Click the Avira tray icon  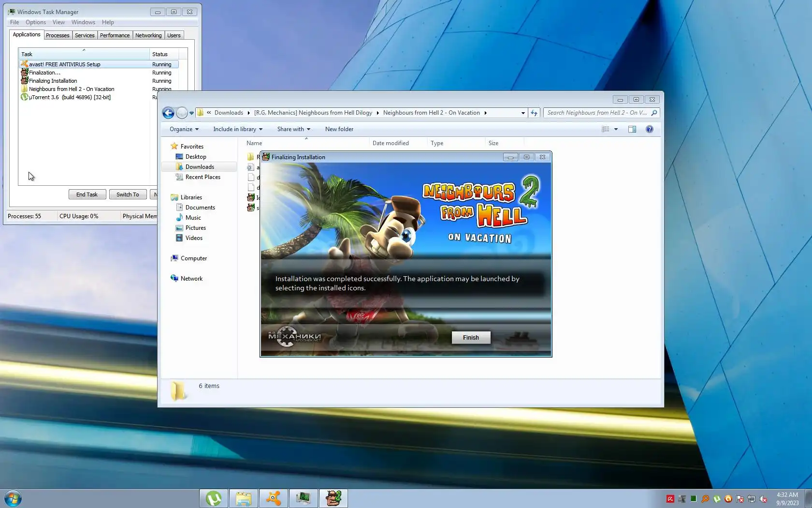[x=670, y=499]
